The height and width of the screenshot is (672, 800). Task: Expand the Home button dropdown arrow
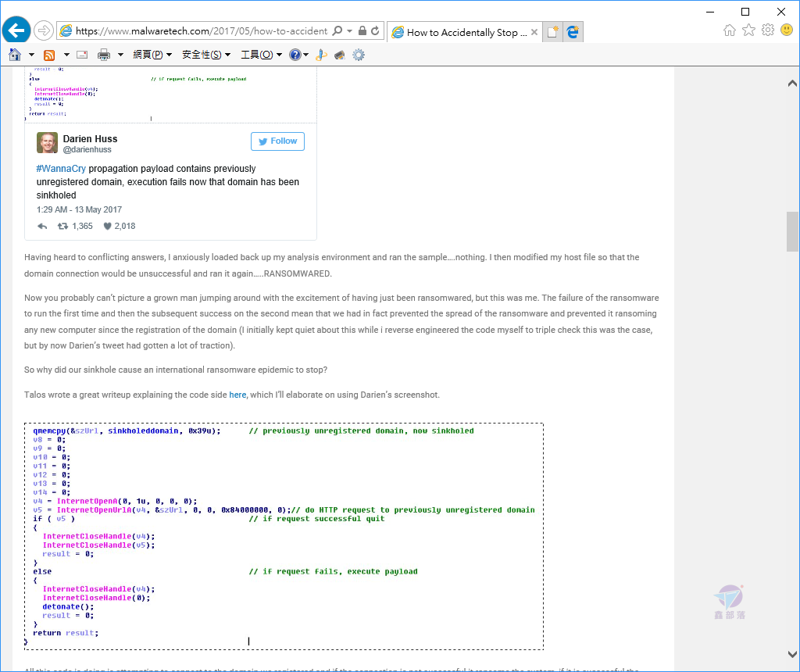coord(31,55)
